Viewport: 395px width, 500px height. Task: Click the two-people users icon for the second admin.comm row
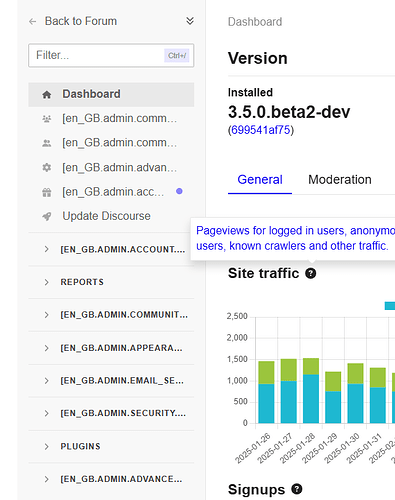(x=47, y=143)
